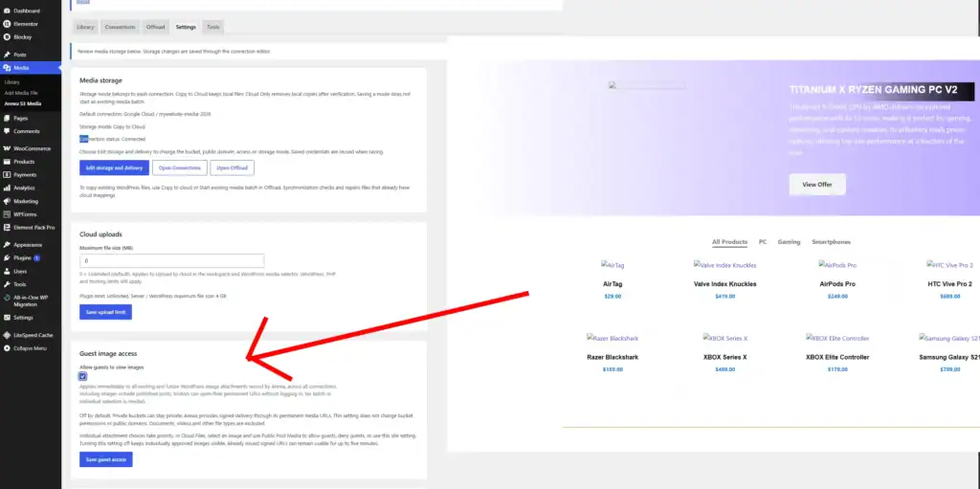Open All-in-One WP Migration
The image size is (980, 489).
pyautogui.click(x=31, y=300)
